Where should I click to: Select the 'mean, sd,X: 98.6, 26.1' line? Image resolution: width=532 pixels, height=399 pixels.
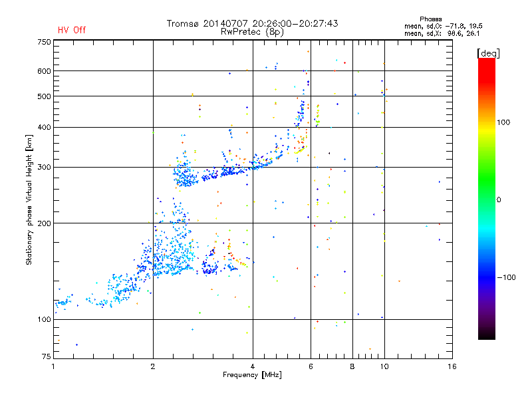(x=442, y=34)
